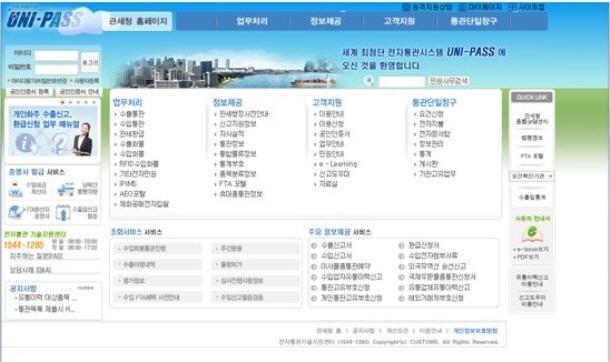
Task: Click the 신고도우미 link under 고객지원
Action: [334, 174]
